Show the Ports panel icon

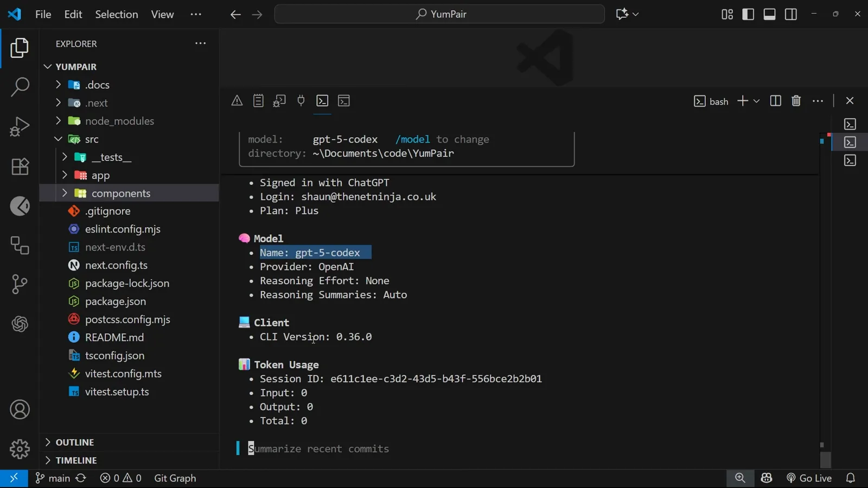click(301, 101)
